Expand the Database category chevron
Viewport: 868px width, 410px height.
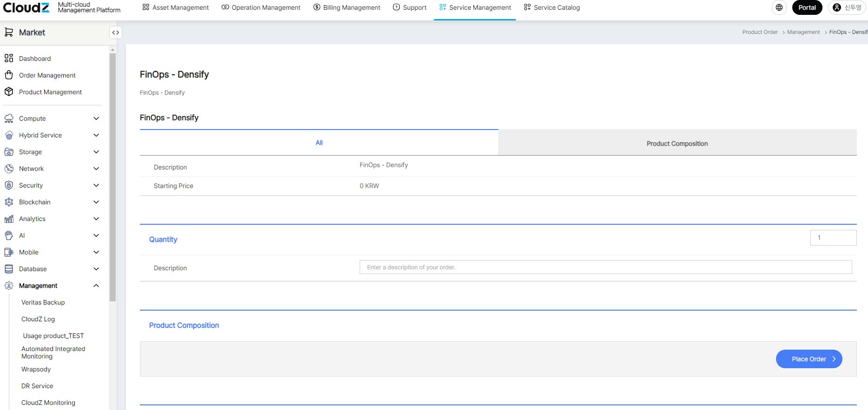(96, 269)
